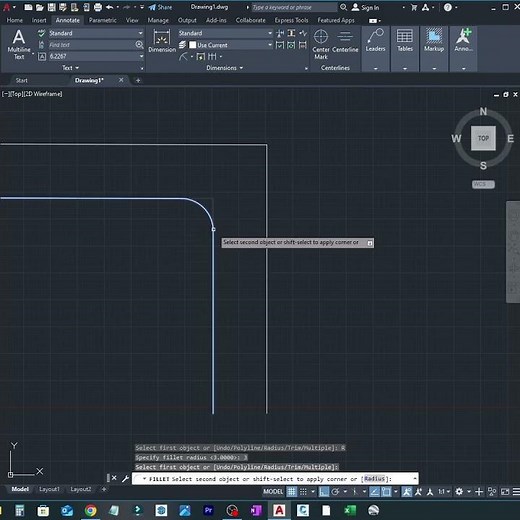The width and height of the screenshot is (520, 520).
Task: Click the 2D Wireframe visual style label
Action: click(43, 94)
